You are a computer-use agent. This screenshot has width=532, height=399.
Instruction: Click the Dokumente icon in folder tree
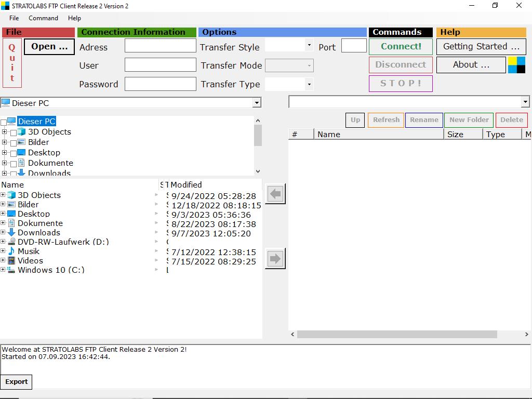(x=21, y=163)
